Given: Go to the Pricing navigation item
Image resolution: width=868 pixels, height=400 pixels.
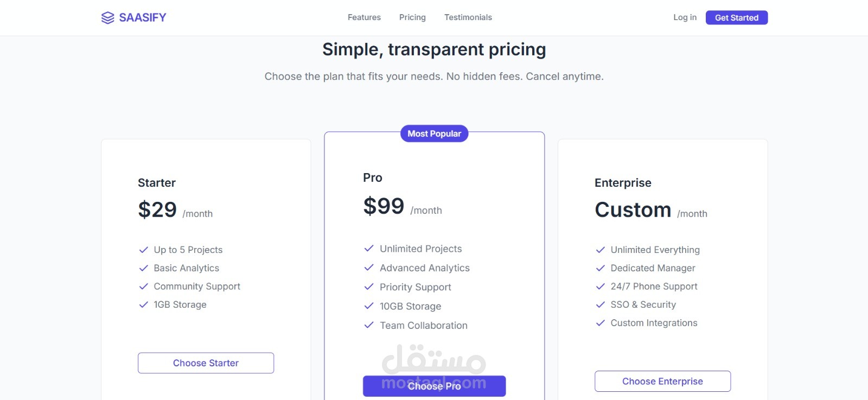Looking at the screenshot, I should (x=412, y=17).
